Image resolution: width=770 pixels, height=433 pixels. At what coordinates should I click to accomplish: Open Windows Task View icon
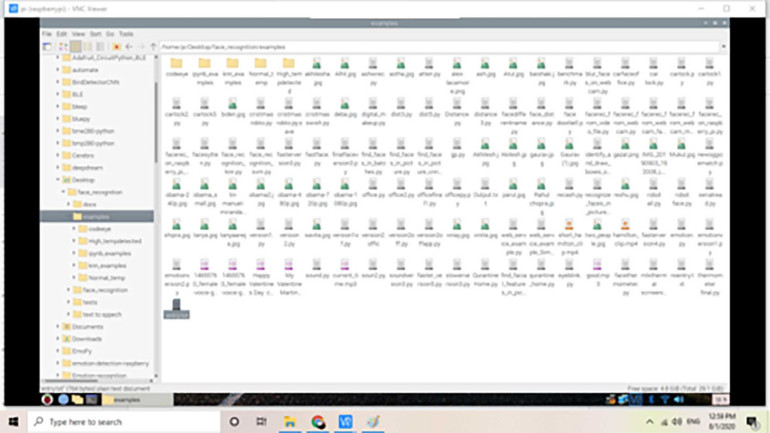261,422
